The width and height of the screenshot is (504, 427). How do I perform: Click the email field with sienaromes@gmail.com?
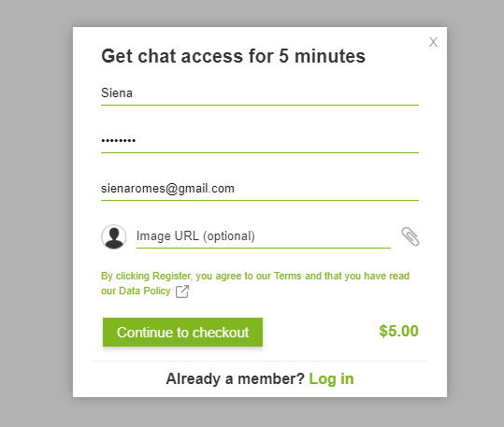(x=260, y=189)
